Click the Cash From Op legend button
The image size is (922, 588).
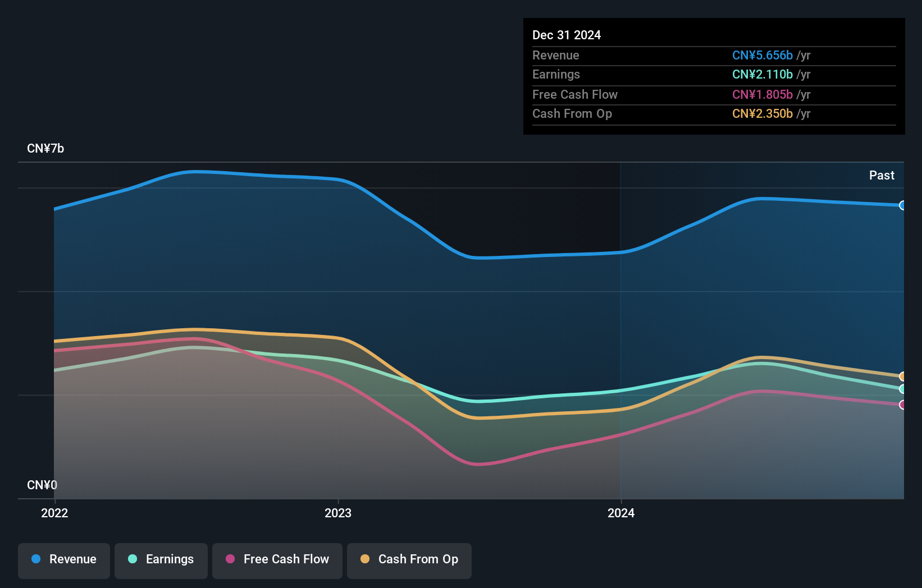coord(409,559)
